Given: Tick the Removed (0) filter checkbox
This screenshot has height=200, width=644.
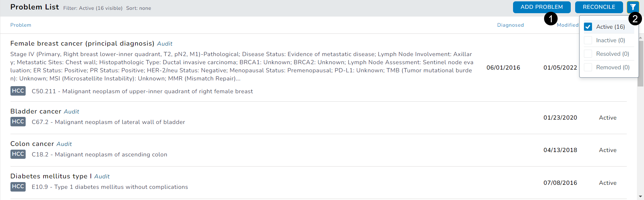Looking at the screenshot, I should pyautogui.click(x=588, y=67).
